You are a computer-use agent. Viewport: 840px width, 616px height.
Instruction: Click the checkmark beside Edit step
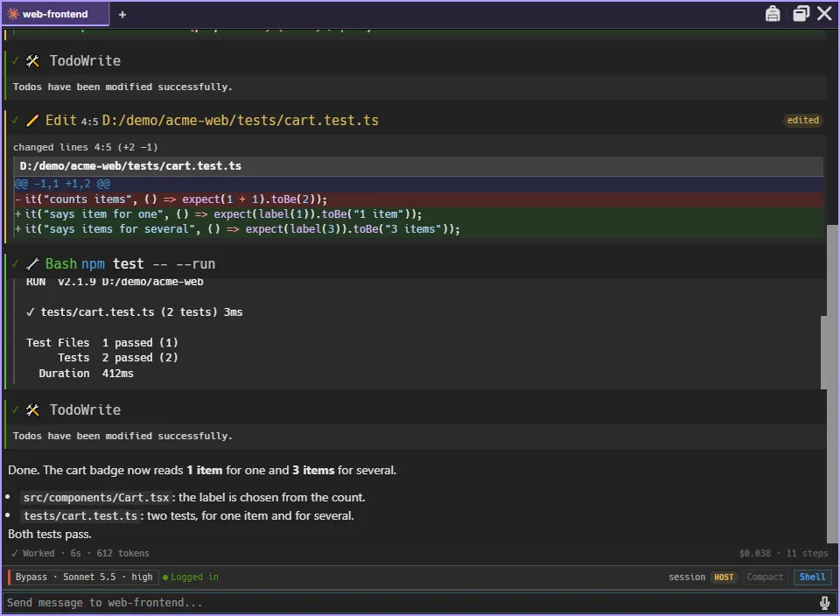click(15, 121)
